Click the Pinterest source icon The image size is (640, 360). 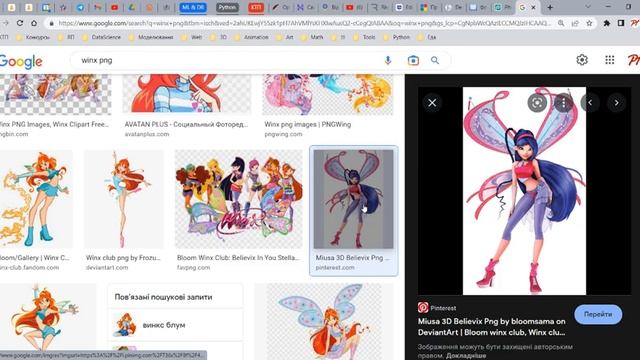[423, 307]
